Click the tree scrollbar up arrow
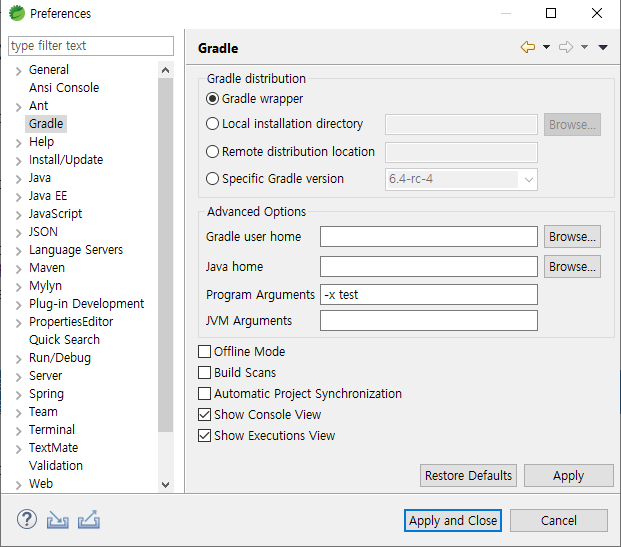 (x=166, y=71)
